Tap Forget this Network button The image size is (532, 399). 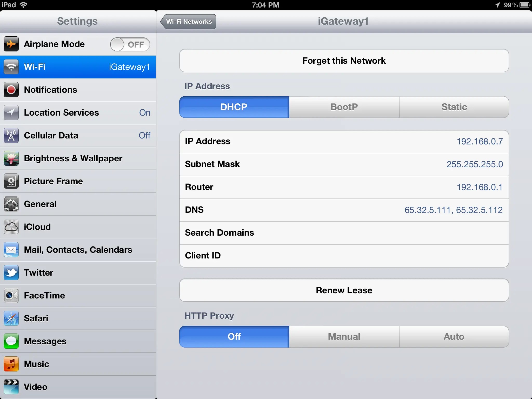[x=344, y=61]
